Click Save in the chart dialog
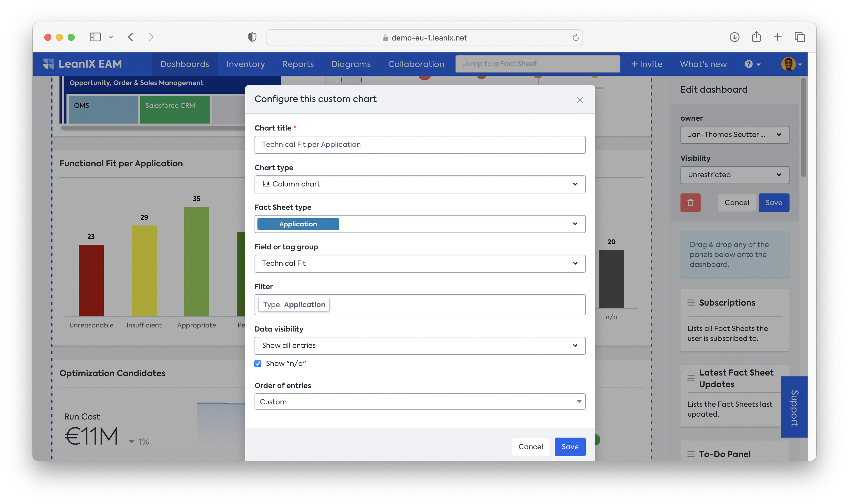Viewport: 849px width, 504px height. [570, 447]
